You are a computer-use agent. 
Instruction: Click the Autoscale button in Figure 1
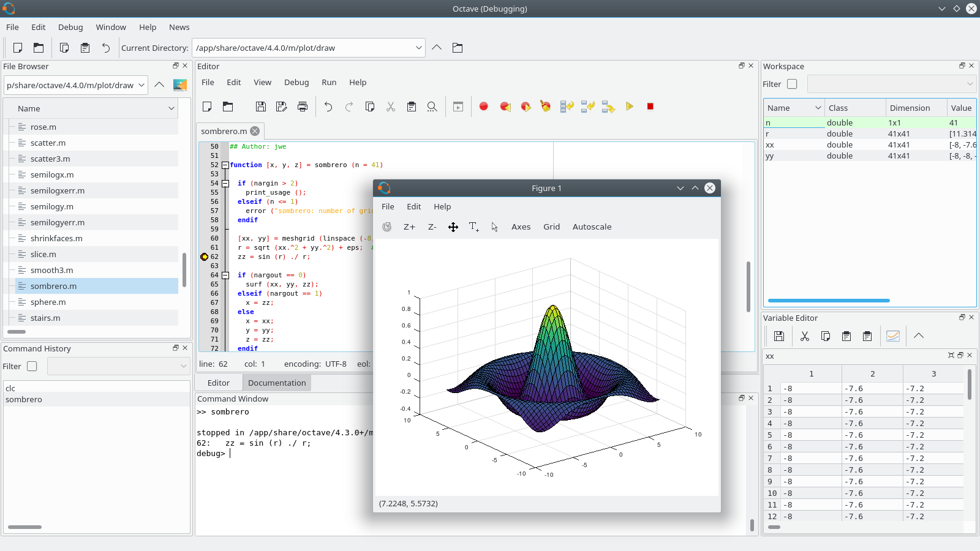(591, 227)
